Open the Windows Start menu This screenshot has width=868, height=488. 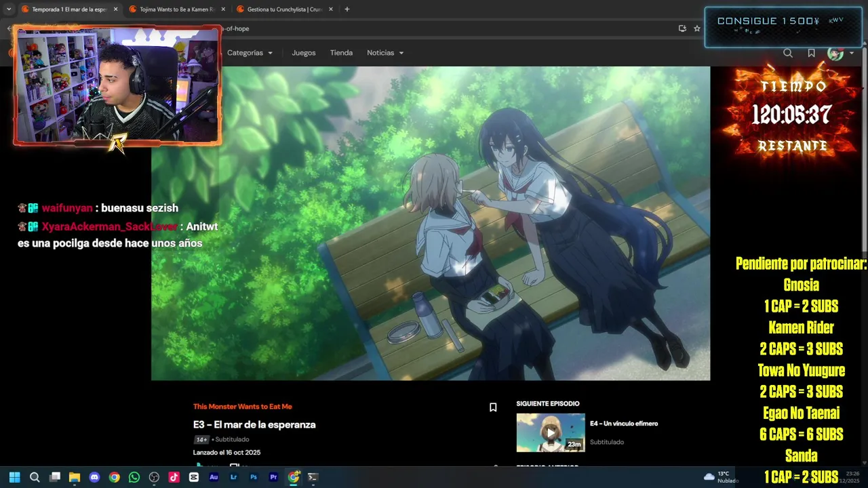click(x=14, y=477)
